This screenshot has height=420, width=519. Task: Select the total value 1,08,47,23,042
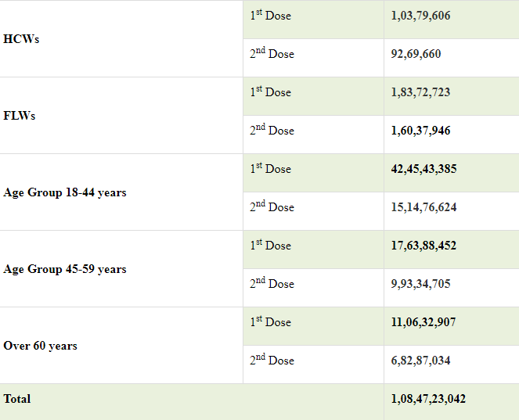tap(428, 399)
